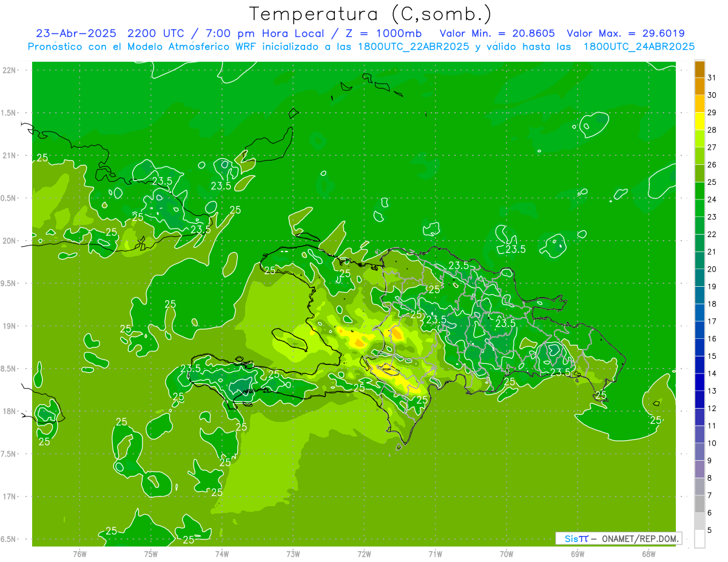This screenshot has height=562, width=728.
Task: Click the '72W' longitude axis label
Action: 365,554
